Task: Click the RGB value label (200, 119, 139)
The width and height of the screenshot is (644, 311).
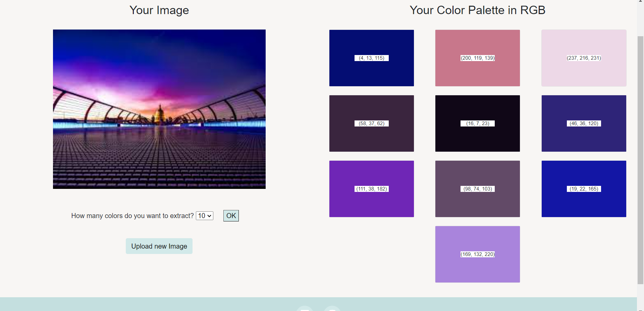Action: pyautogui.click(x=477, y=58)
